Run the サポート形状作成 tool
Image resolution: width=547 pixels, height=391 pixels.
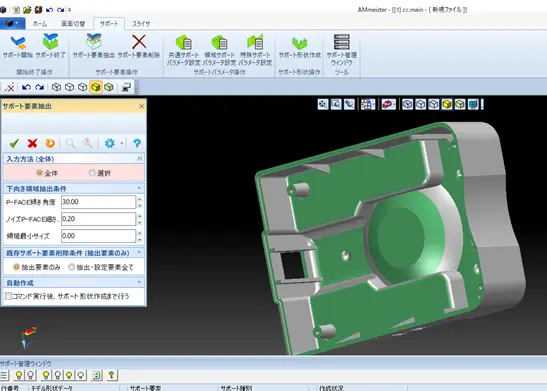point(299,46)
